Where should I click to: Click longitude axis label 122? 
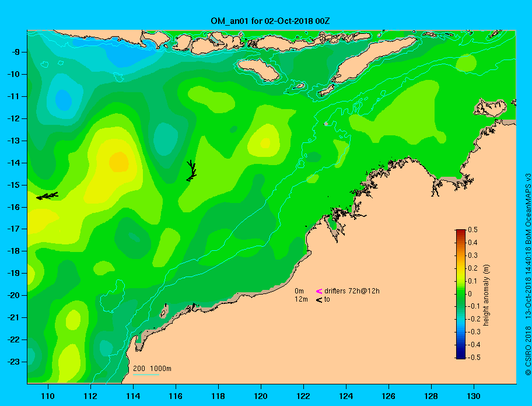coord(303,396)
